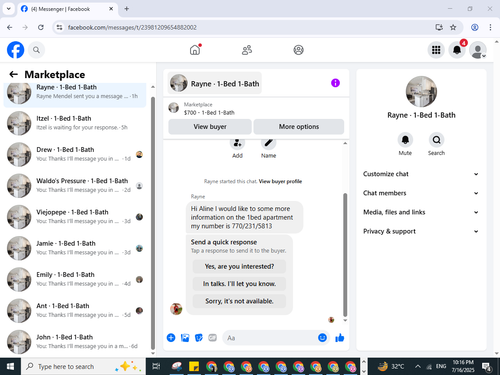The height and width of the screenshot is (375, 500).
Task: Open the Friends icon in top bar
Action: pos(247,50)
